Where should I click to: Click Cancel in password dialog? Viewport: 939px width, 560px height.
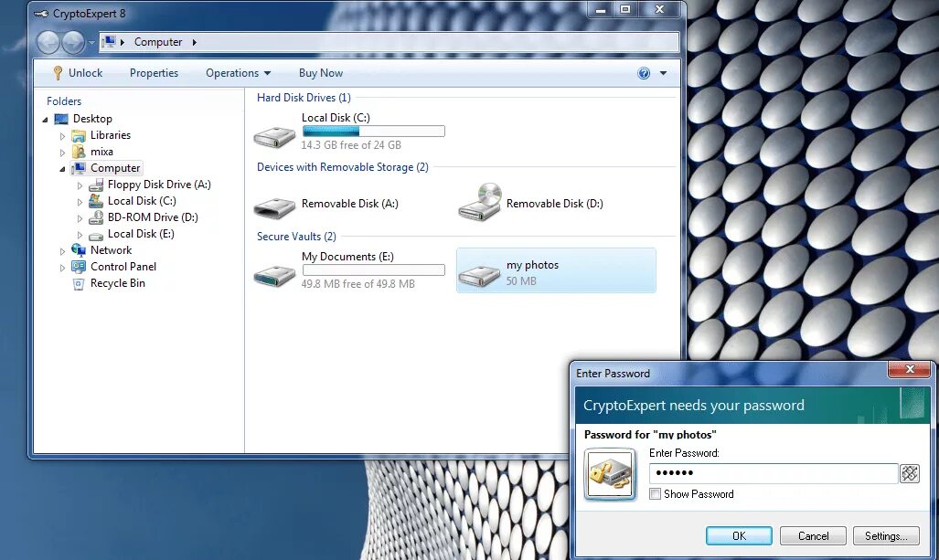[813, 536]
